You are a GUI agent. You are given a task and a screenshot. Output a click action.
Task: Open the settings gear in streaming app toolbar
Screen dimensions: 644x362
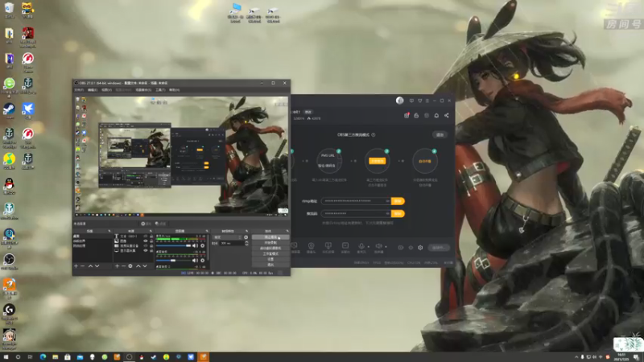click(x=420, y=248)
